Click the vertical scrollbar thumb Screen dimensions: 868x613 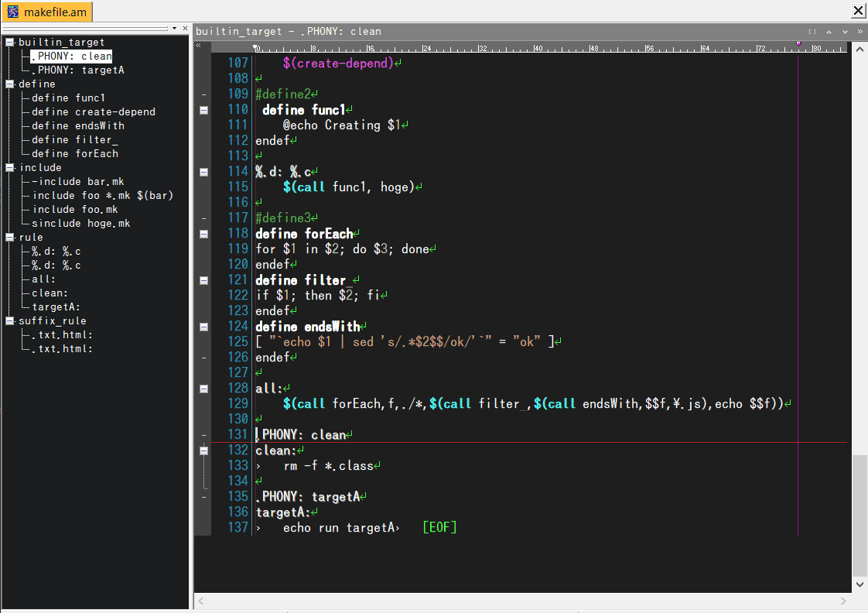(x=859, y=515)
